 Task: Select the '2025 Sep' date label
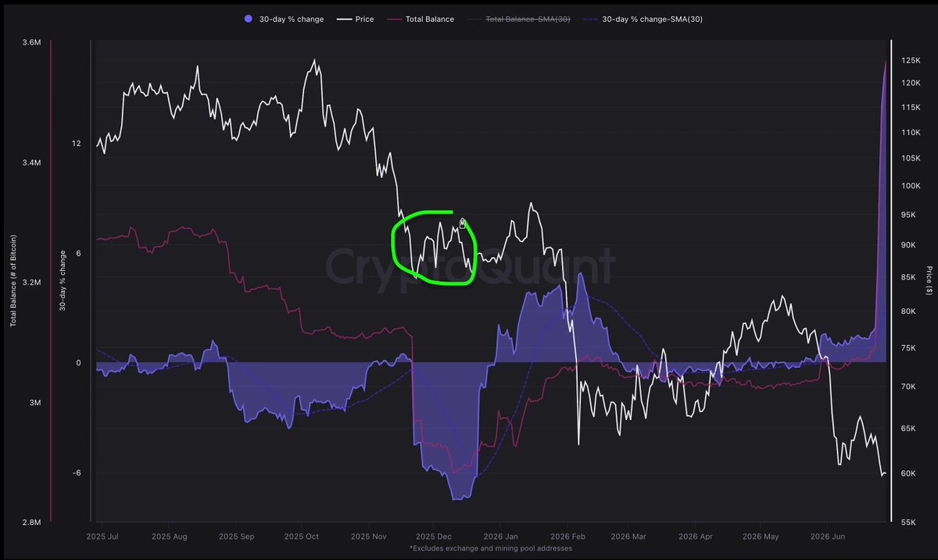coord(238,537)
